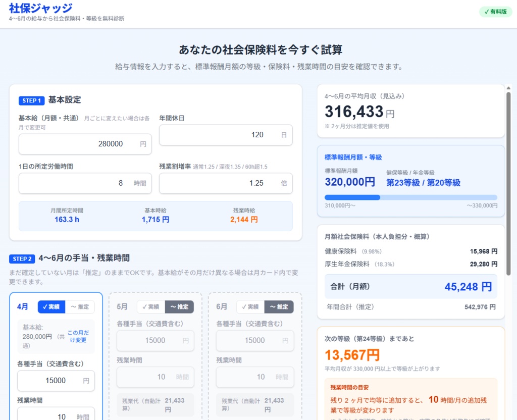Screen dimensions: 517x420
Task: Click the STEP 2 section badge
Action: coord(22,259)
